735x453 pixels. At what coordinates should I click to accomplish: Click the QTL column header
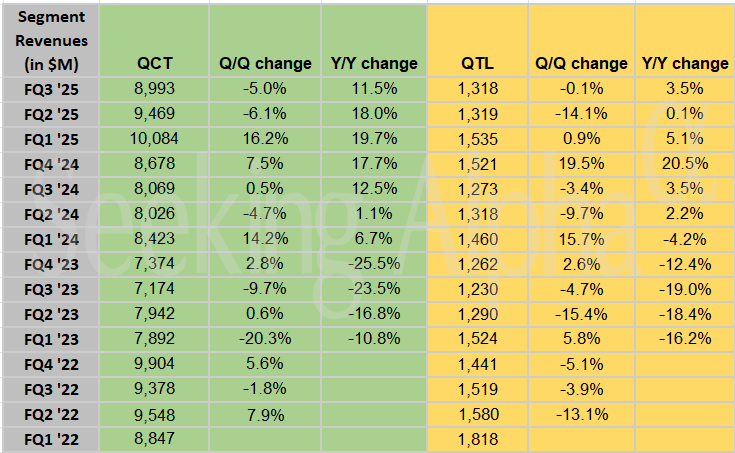pos(478,63)
